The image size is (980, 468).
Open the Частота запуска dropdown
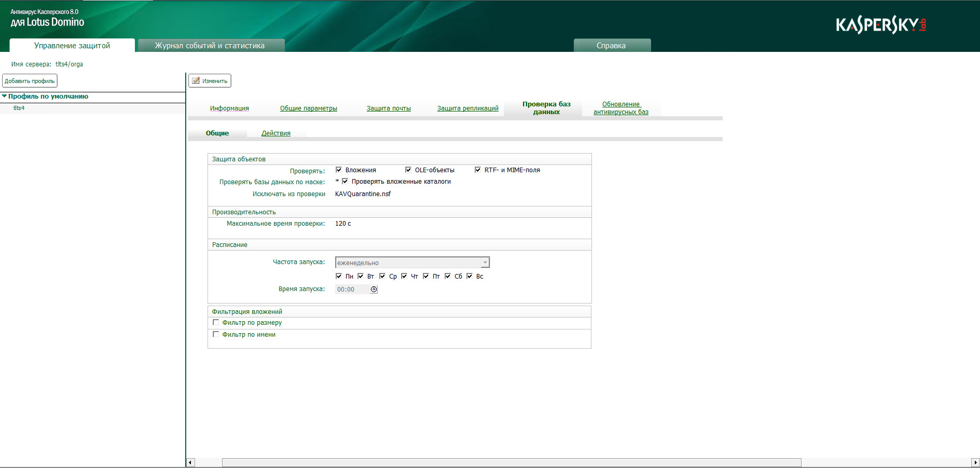pyautogui.click(x=485, y=263)
